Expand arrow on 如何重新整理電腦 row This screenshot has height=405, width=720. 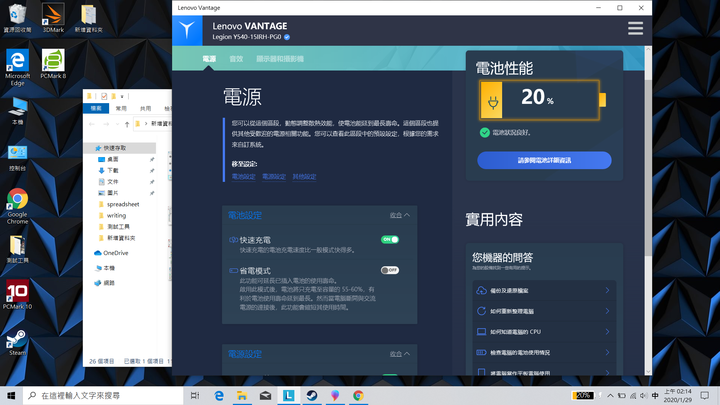pos(607,311)
